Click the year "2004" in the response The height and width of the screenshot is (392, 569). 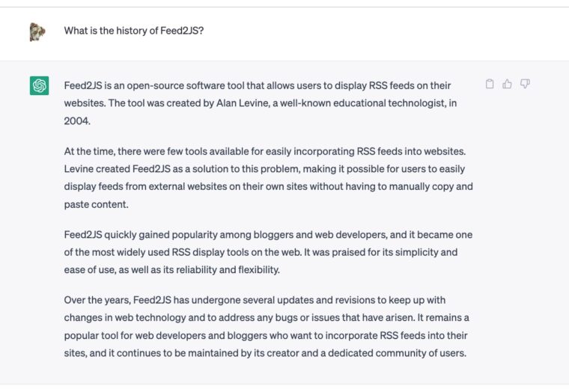tap(78, 120)
